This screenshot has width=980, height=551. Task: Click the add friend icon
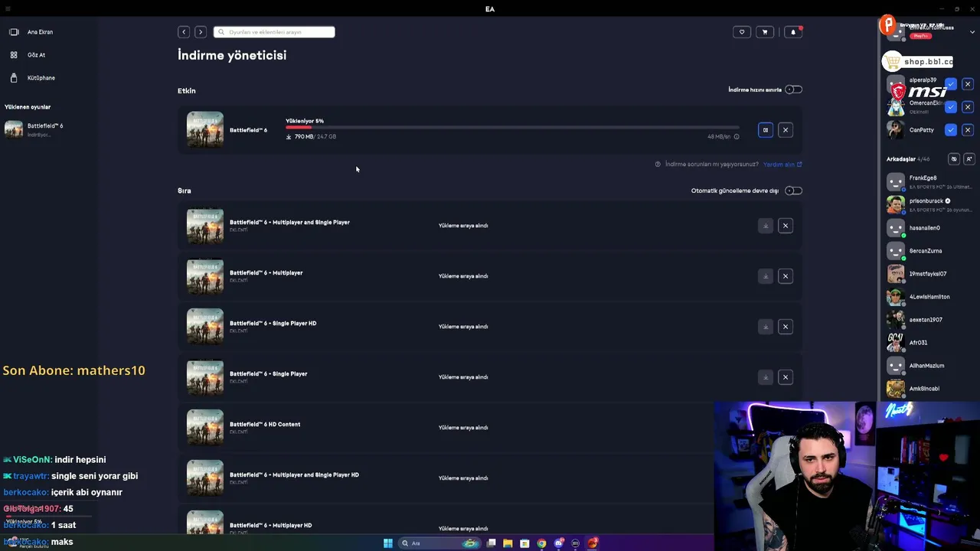click(969, 159)
